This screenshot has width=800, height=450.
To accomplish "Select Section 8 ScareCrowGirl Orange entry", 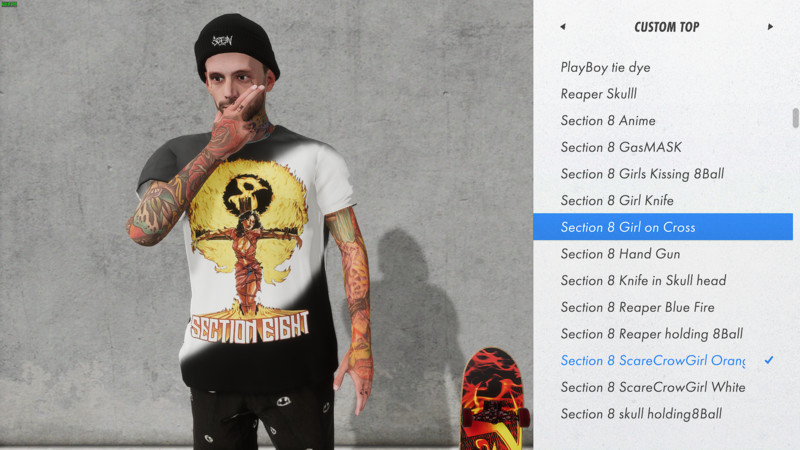I will pos(663,360).
